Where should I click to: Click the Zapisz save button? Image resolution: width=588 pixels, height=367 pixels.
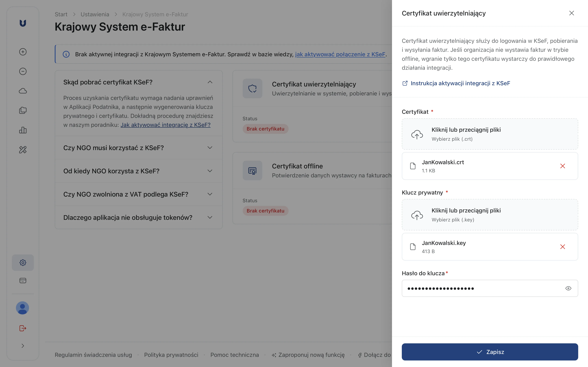pos(490,352)
